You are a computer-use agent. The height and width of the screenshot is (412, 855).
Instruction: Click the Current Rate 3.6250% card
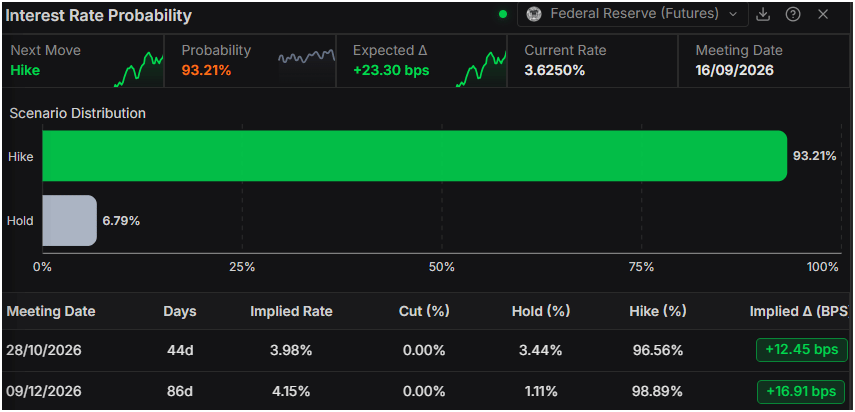tap(593, 60)
